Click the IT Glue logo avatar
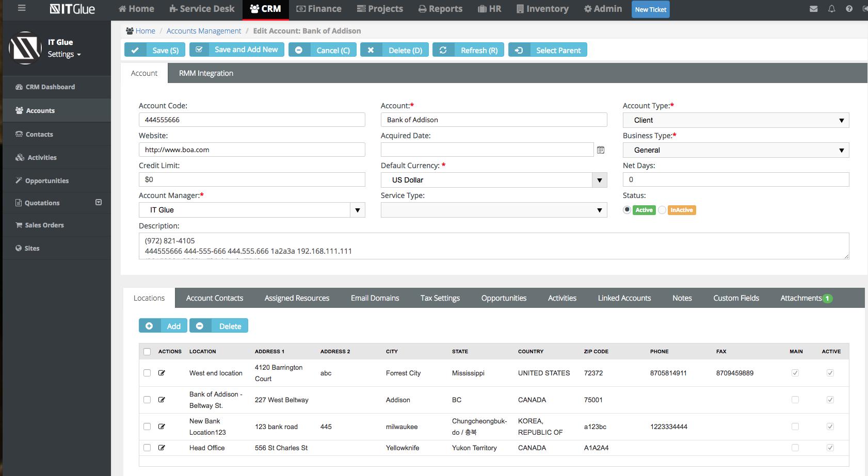Image resolution: width=868 pixels, height=476 pixels. tap(25, 48)
